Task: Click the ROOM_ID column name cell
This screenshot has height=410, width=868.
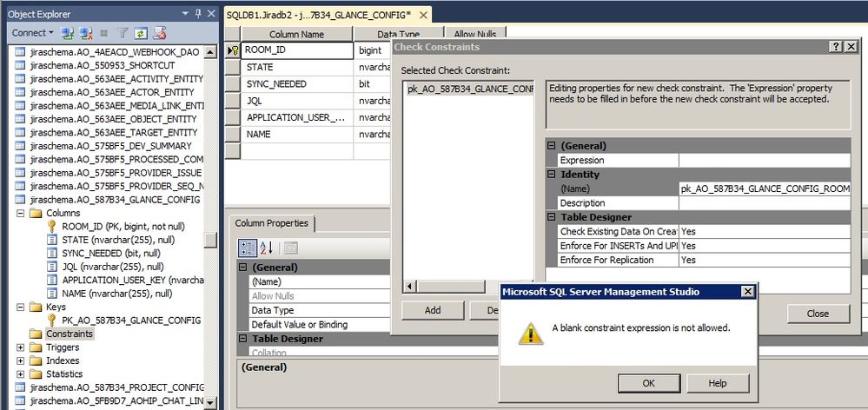Action: pyautogui.click(x=296, y=50)
